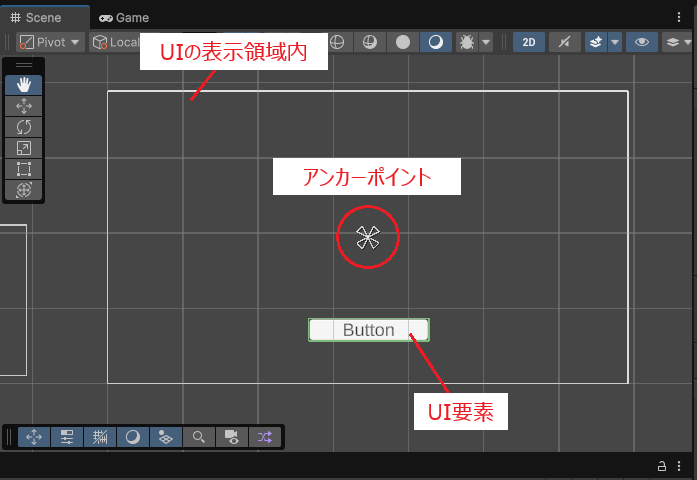Expand the debug draw mode dropdown arrow
The image size is (697, 480).
(486, 42)
